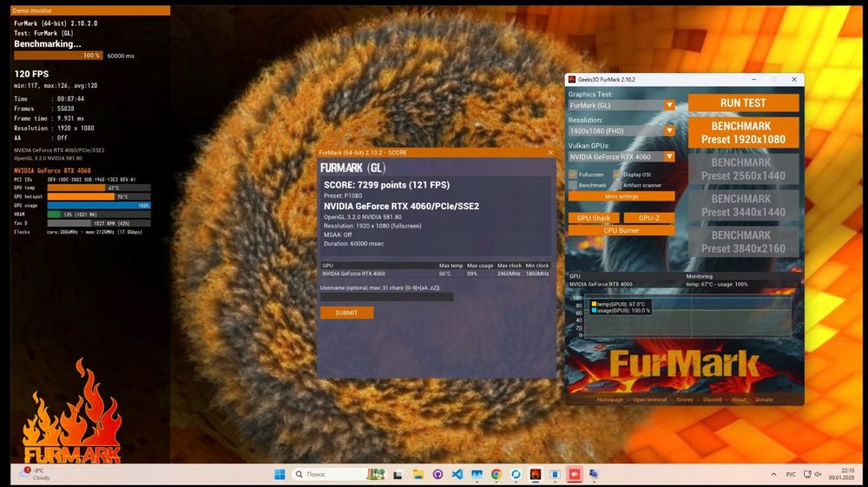Click the Max temp 66°C table cell
This screenshot has width=868, height=487.
(445, 273)
